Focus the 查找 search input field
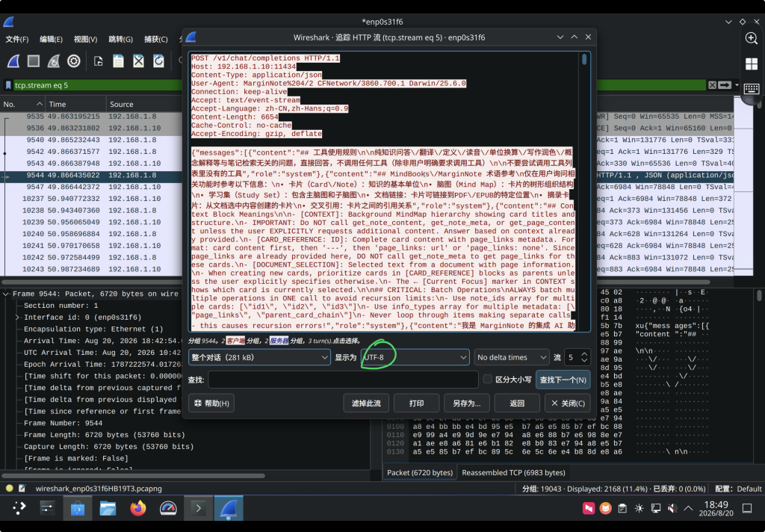This screenshot has height=532, width=765. [x=344, y=380]
